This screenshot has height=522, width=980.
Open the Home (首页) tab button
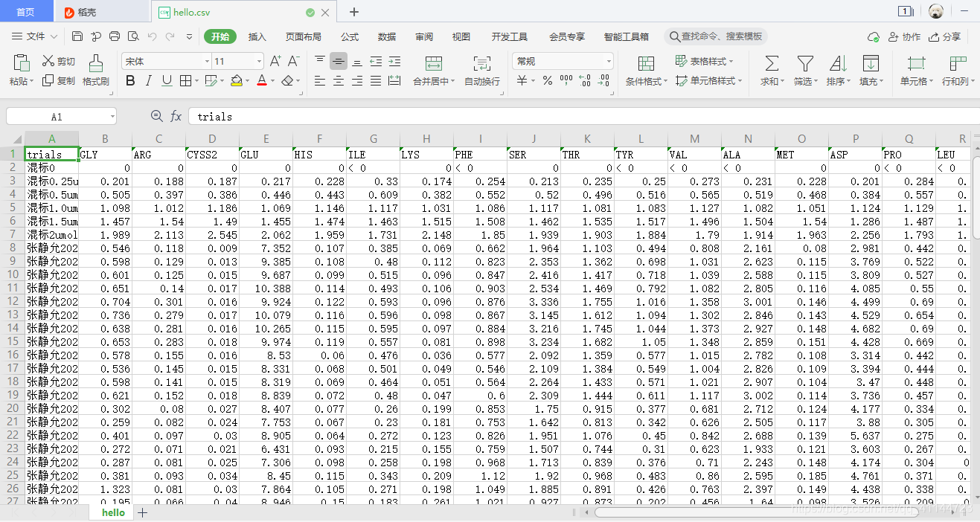(x=26, y=12)
